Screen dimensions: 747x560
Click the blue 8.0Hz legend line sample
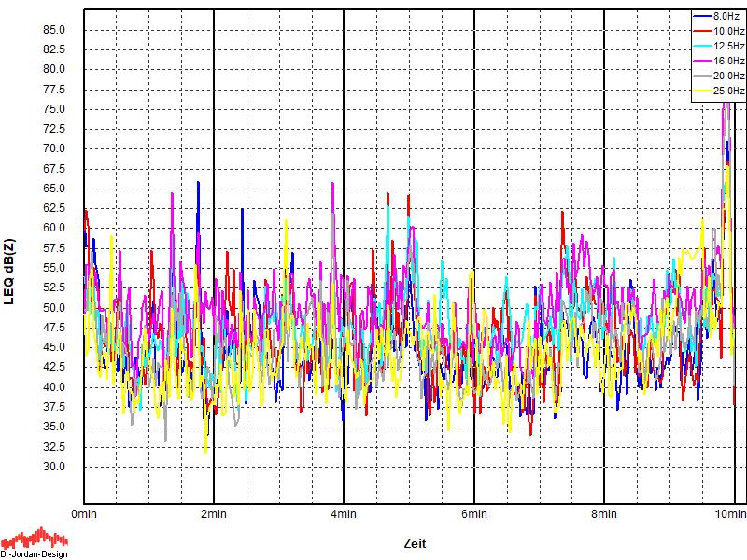[702, 16]
